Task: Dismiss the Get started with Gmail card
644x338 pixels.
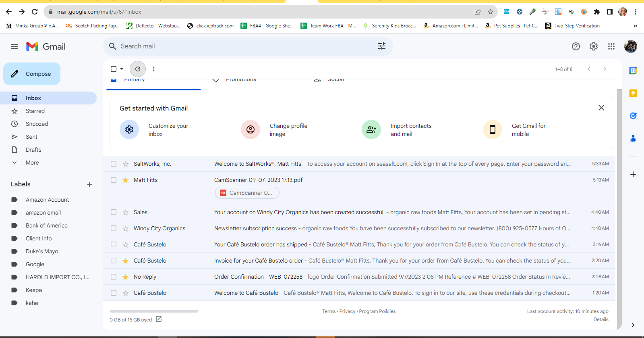Action: 601,108
